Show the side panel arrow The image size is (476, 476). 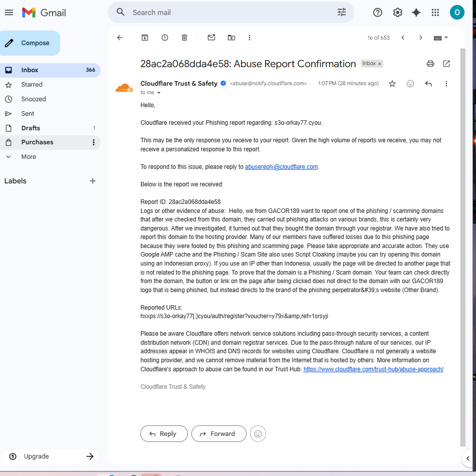point(468,458)
